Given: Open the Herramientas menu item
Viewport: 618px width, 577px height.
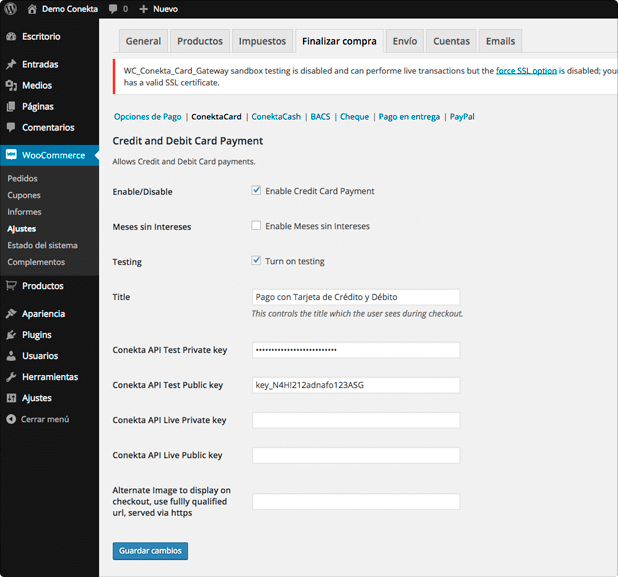Looking at the screenshot, I should (49, 377).
